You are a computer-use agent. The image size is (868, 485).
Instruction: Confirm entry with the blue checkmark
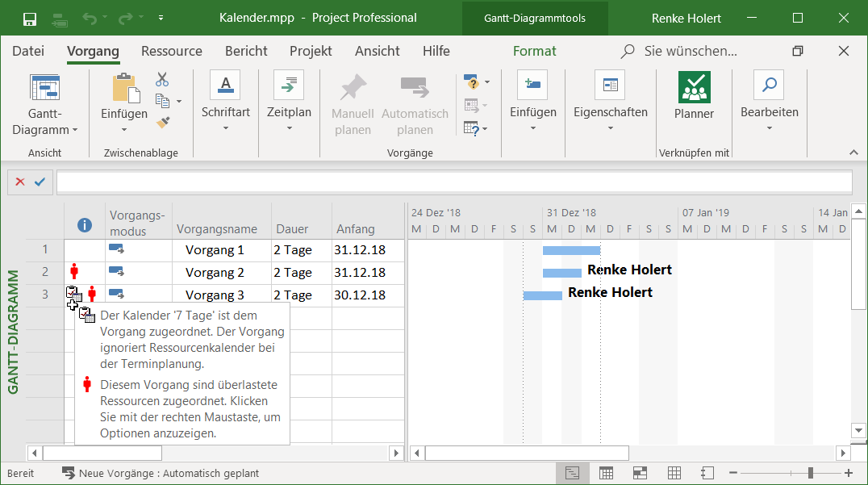point(39,182)
